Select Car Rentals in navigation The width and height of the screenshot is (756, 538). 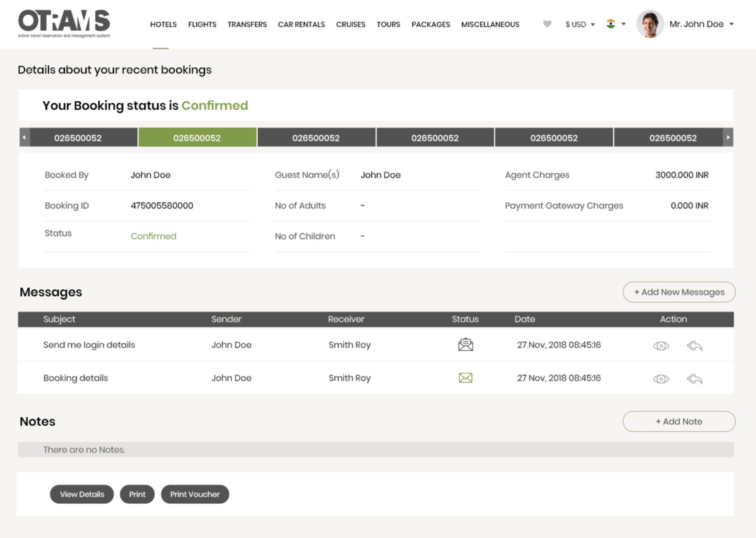(301, 24)
